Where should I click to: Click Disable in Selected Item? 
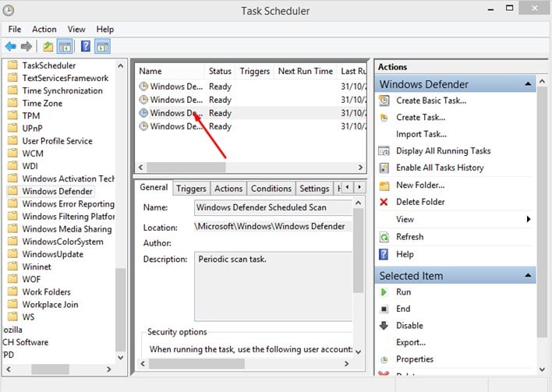click(409, 326)
